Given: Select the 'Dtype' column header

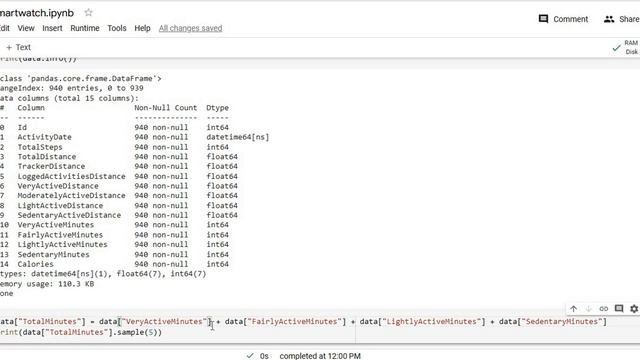Looking at the screenshot, I should click(x=218, y=108).
